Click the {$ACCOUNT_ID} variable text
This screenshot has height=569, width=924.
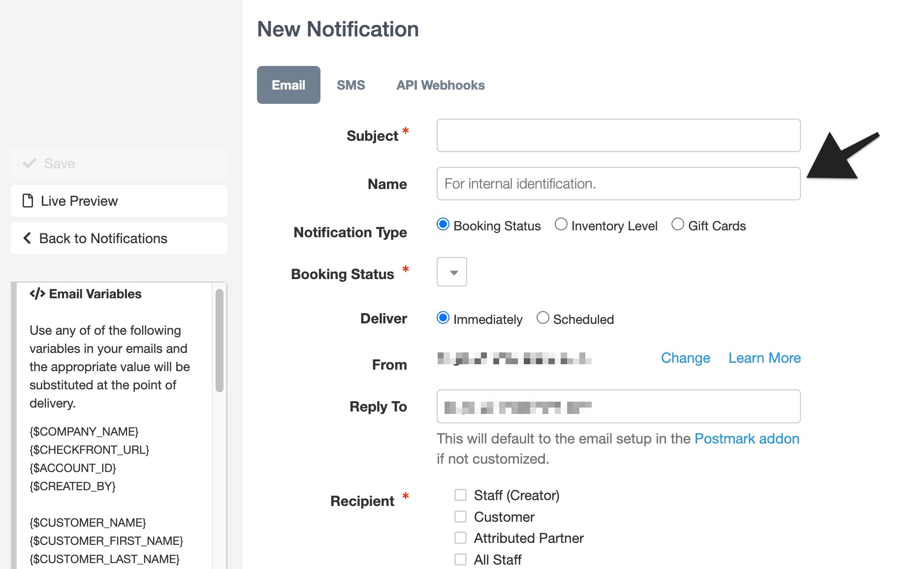click(x=73, y=468)
